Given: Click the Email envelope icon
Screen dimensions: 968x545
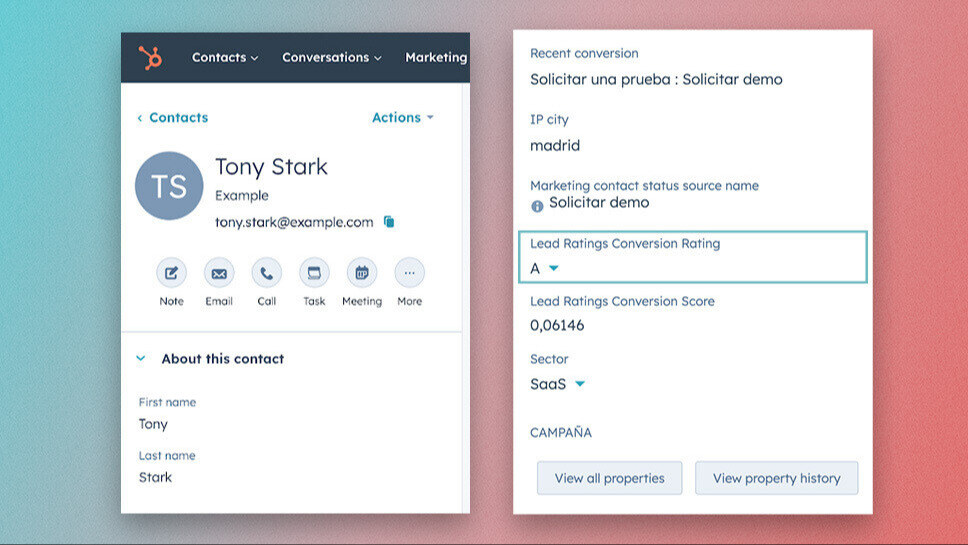Looking at the screenshot, I should click(x=219, y=273).
